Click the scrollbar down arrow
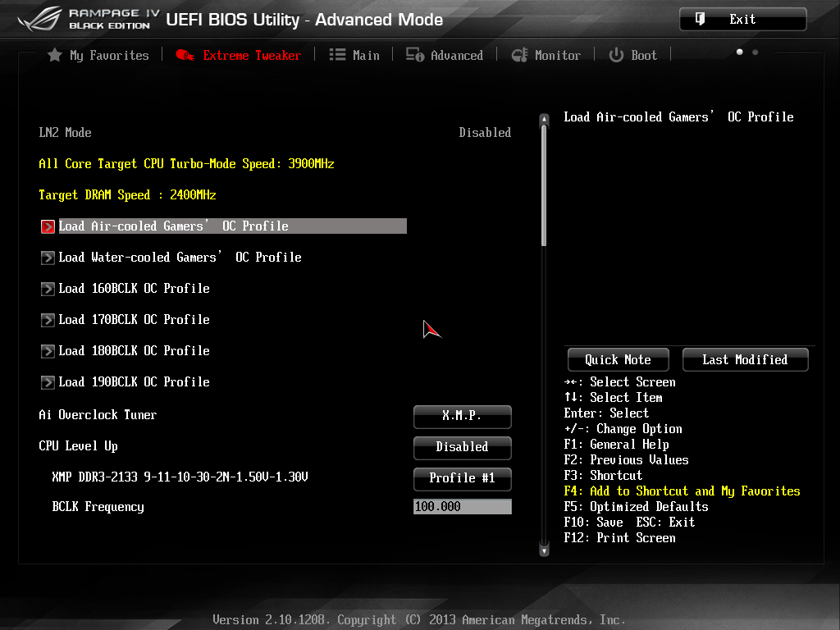The height and width of the screenshot is (630, 840). [543, 550]
